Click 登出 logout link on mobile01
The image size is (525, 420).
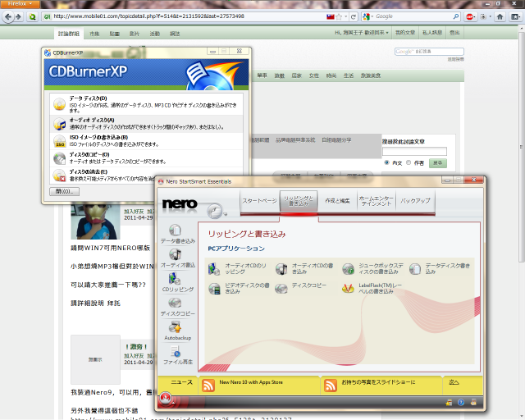click(x=454, y=33)
